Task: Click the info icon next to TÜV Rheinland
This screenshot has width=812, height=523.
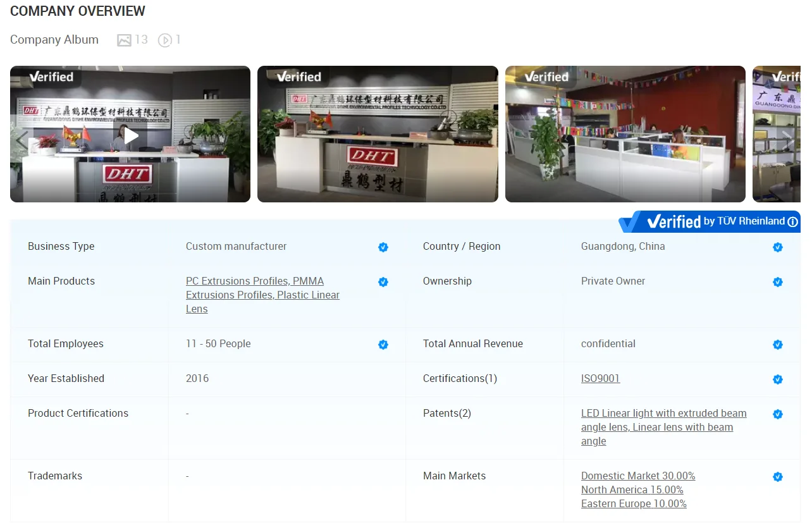Action: [792, 222]
